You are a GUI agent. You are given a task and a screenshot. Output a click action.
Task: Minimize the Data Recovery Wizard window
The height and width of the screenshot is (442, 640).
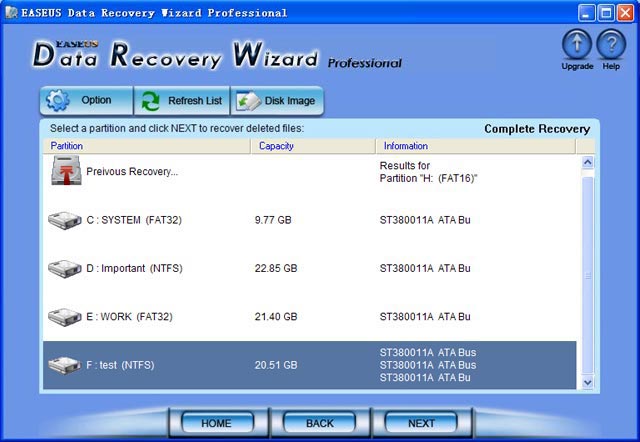586,13
